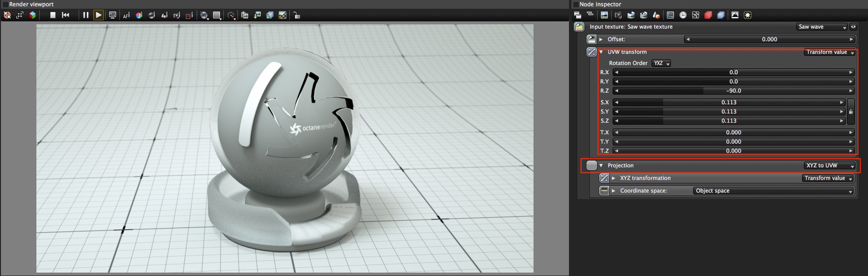868x276 pixels.
Task: Click the R.X rotation slider
Action: 734,72
